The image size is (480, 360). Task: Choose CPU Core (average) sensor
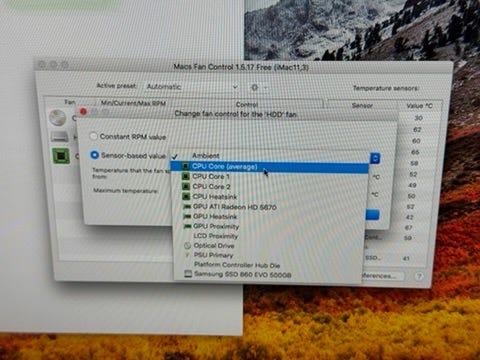tap(270, 166)
